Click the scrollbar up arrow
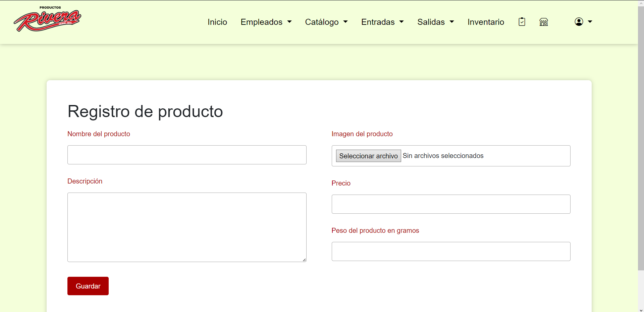Viewport: 644px width, 312px height. [641, 3]
